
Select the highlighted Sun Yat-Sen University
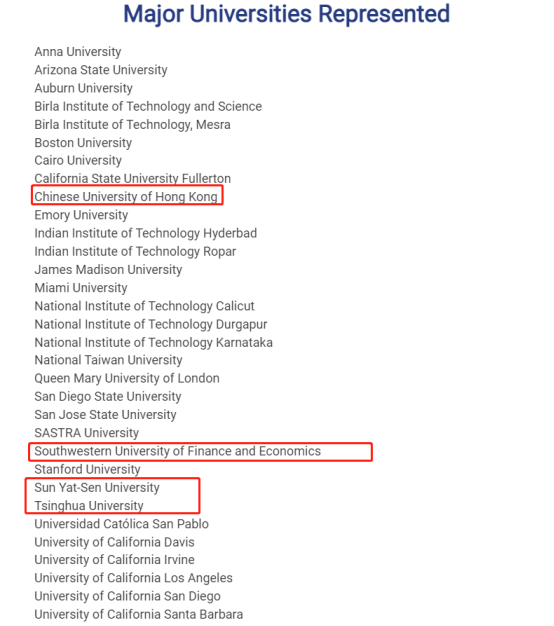coord(97,487)
